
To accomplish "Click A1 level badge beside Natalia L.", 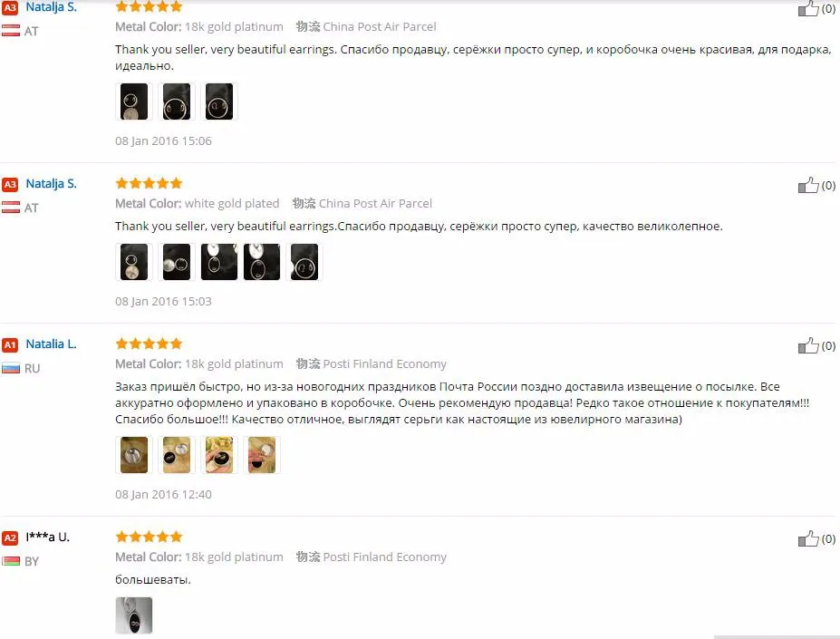I will tap(10, 344).
